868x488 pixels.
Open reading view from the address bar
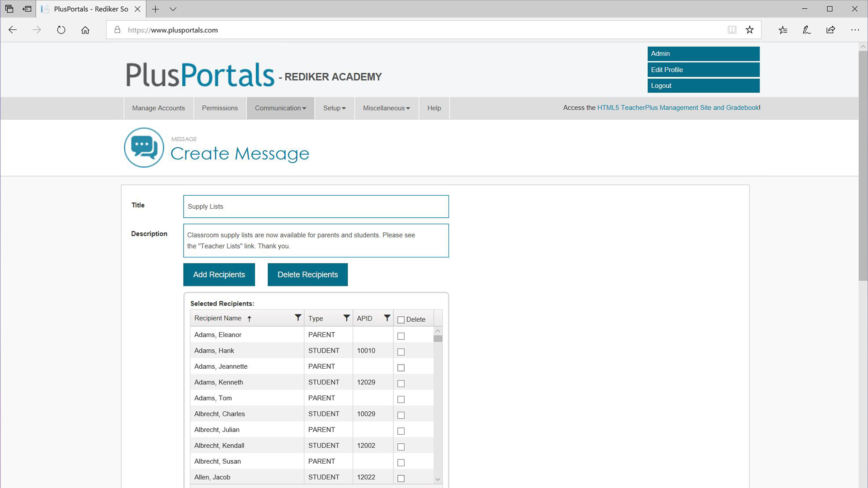(732, 30)
